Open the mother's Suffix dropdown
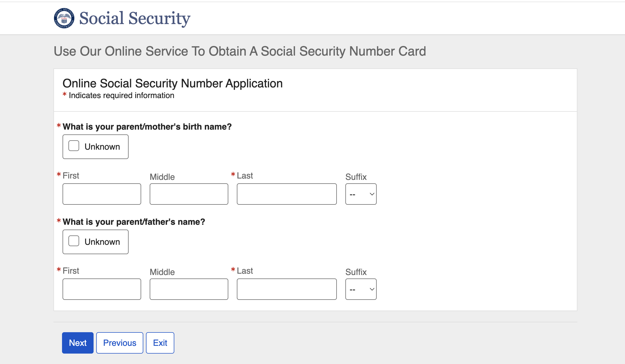The height and width of the screenshot is (364, 625). tap(361, 194)
